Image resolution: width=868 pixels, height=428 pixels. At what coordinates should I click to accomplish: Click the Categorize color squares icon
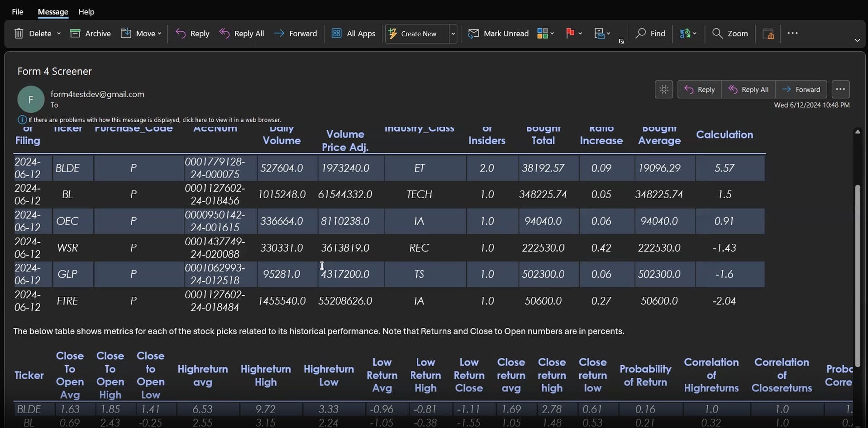[542, 33]
